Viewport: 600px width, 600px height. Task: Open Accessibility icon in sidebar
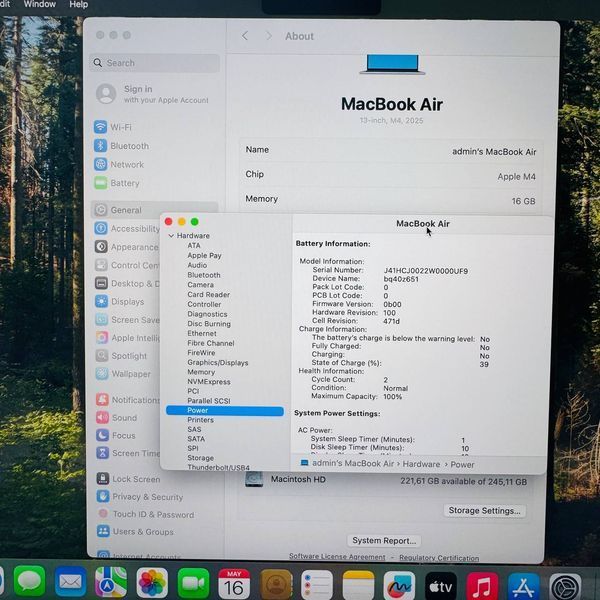click(x=101, y=228)
